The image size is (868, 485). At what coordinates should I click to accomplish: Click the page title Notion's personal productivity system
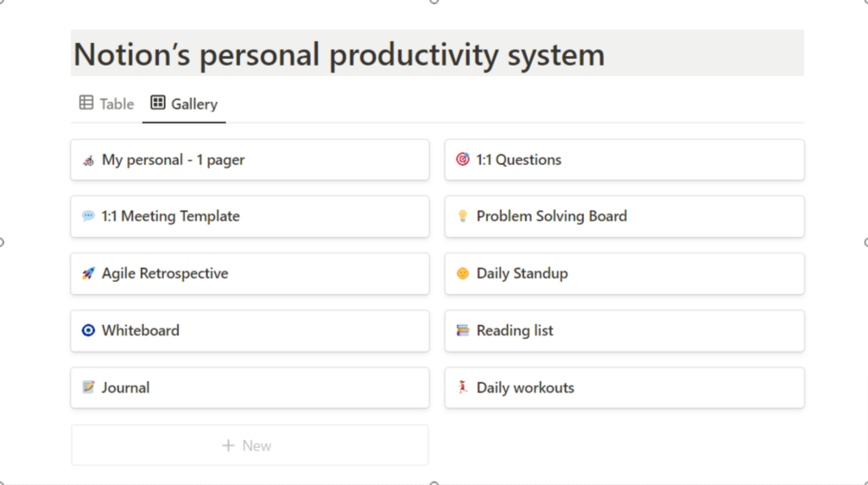(339, 54)
